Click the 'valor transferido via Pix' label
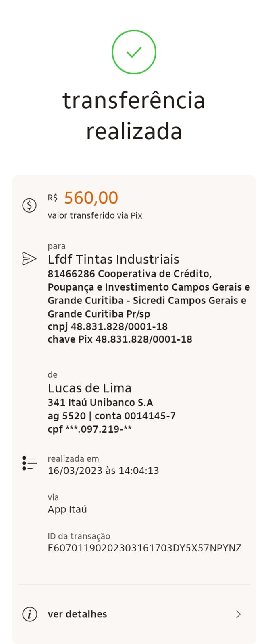 [95, 215]
